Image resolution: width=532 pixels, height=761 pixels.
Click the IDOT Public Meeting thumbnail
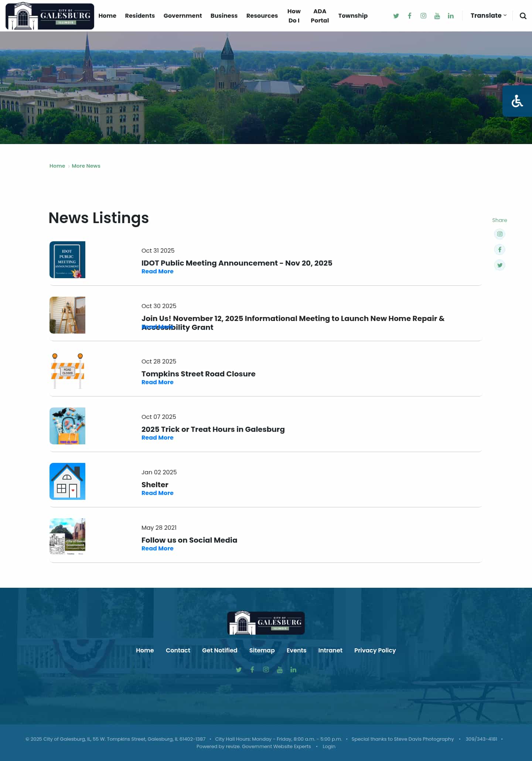(67, 260)
